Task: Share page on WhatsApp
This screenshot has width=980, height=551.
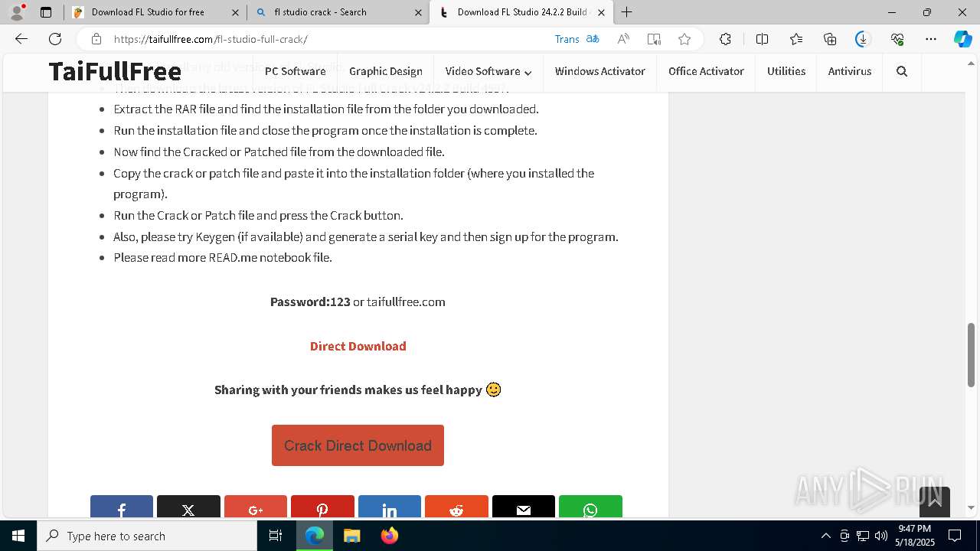Action: [x=590, y=507]
